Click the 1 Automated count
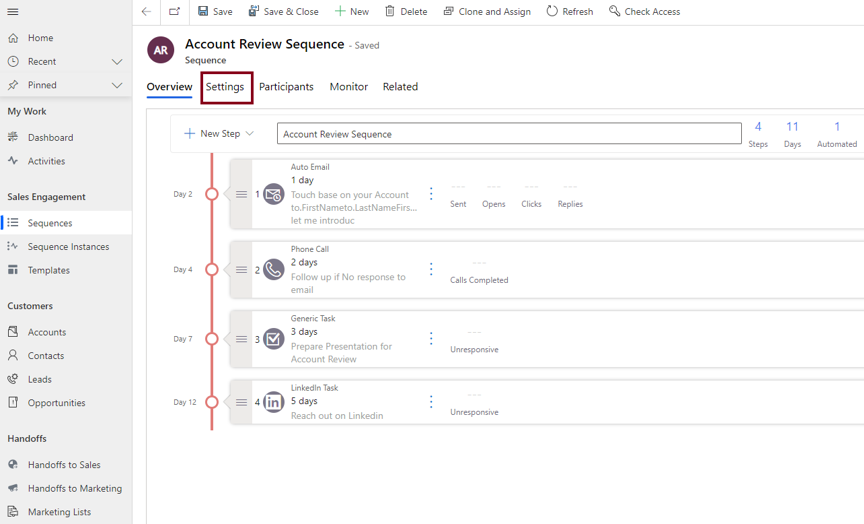864x524 pixels. pos(837,134)
